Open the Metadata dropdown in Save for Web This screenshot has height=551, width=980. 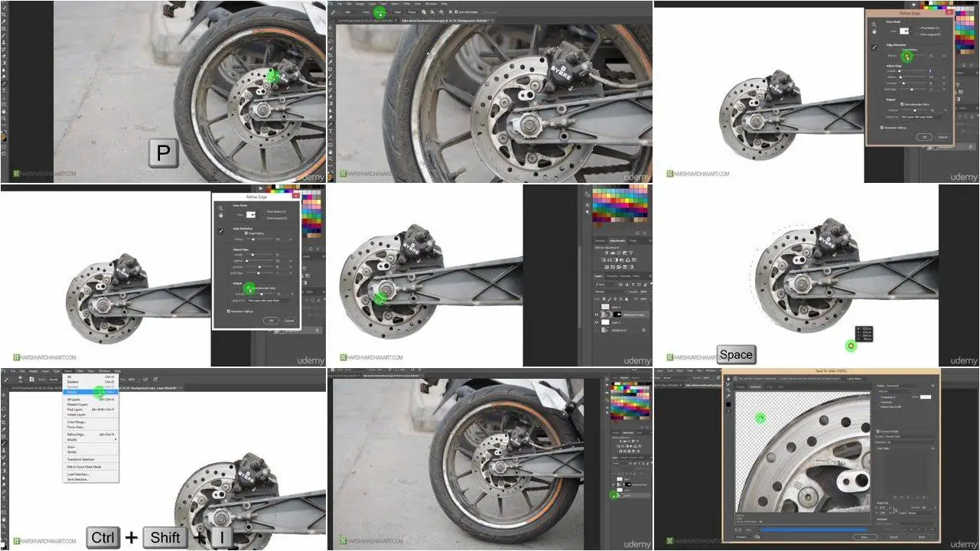[x=910, y=442]
